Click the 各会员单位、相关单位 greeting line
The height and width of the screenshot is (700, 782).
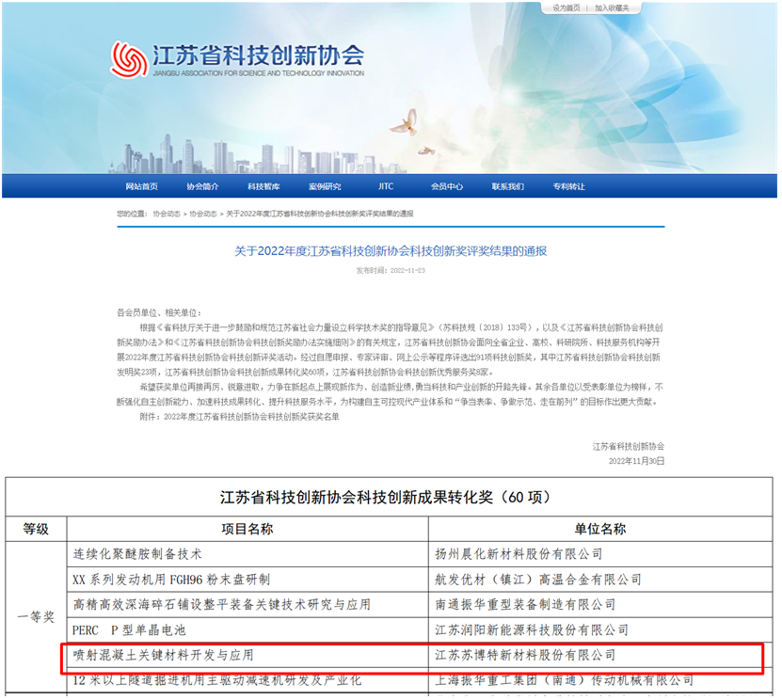[x=159, y=313]
